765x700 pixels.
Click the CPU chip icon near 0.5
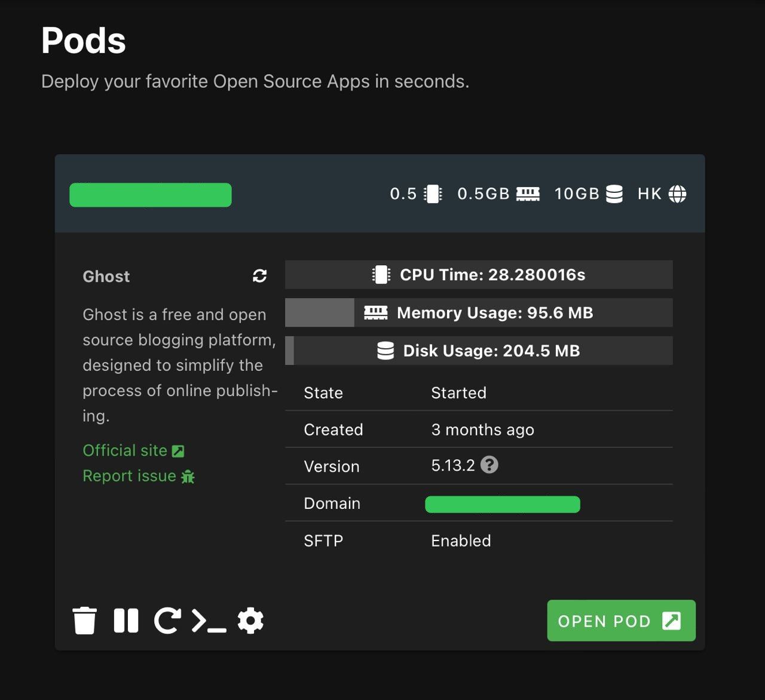(433, 194)
